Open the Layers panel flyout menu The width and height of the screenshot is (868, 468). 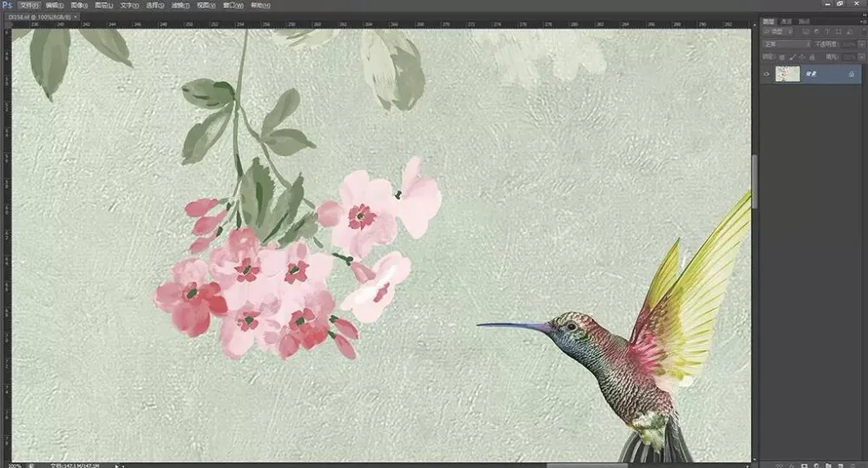pos(864,22)
